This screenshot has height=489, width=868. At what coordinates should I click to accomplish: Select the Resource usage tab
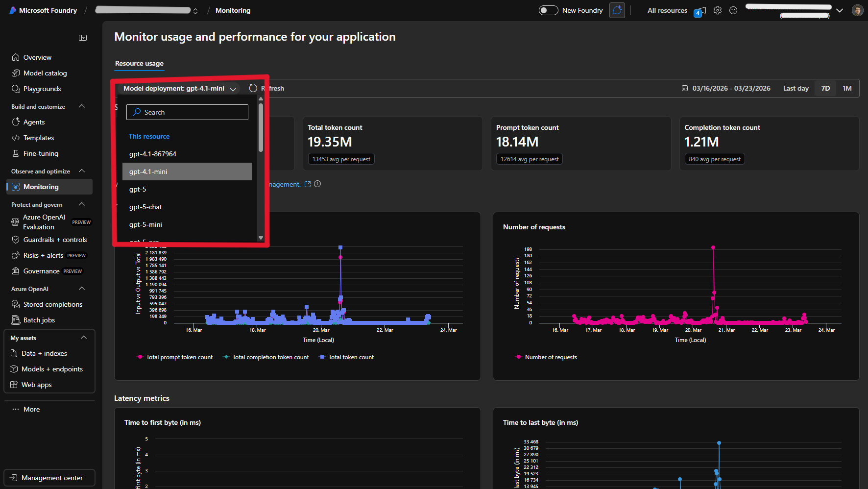(x=139, y=64)
